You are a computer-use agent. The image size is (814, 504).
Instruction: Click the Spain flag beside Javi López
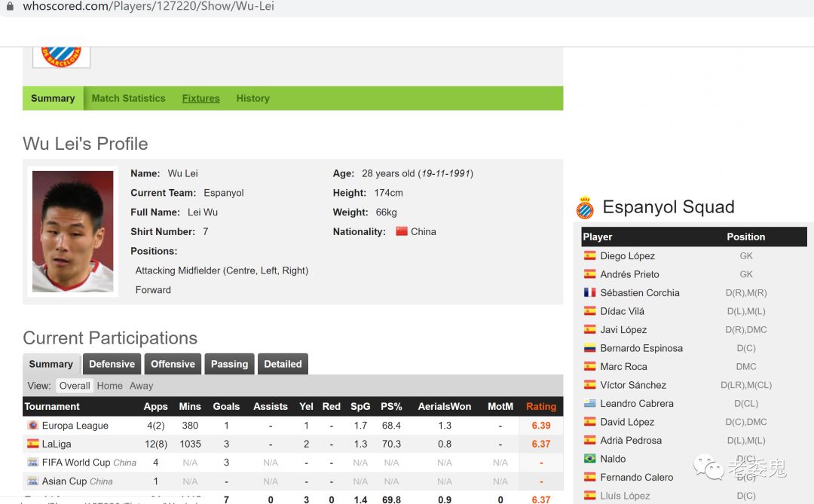point(589,329)
